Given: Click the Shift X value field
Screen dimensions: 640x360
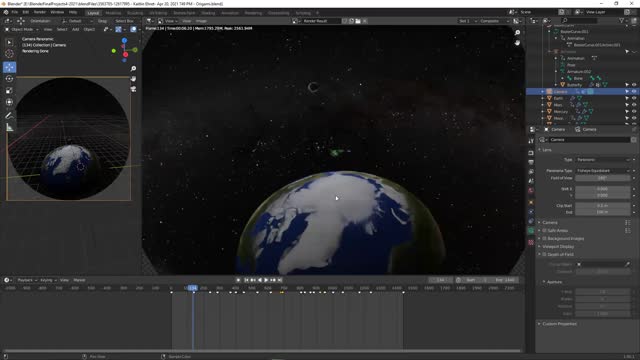Looking at the screenshot, I should pos(603,189).
